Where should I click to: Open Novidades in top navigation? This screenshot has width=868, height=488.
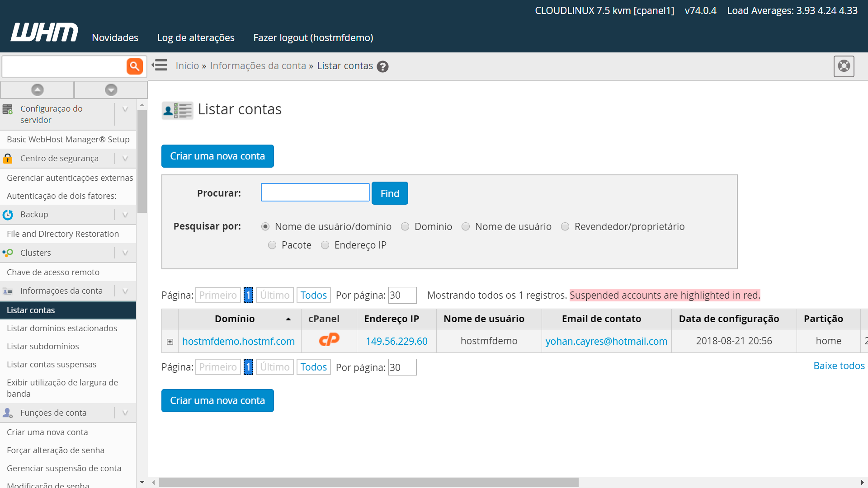[x=115, y=38]
